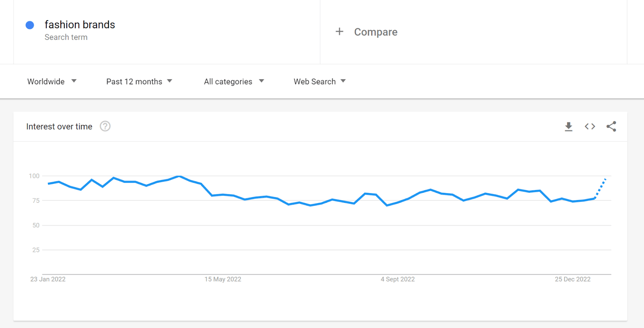644x328 pixels.
Task: Click the Web Search label
Action: coord(315,81)
